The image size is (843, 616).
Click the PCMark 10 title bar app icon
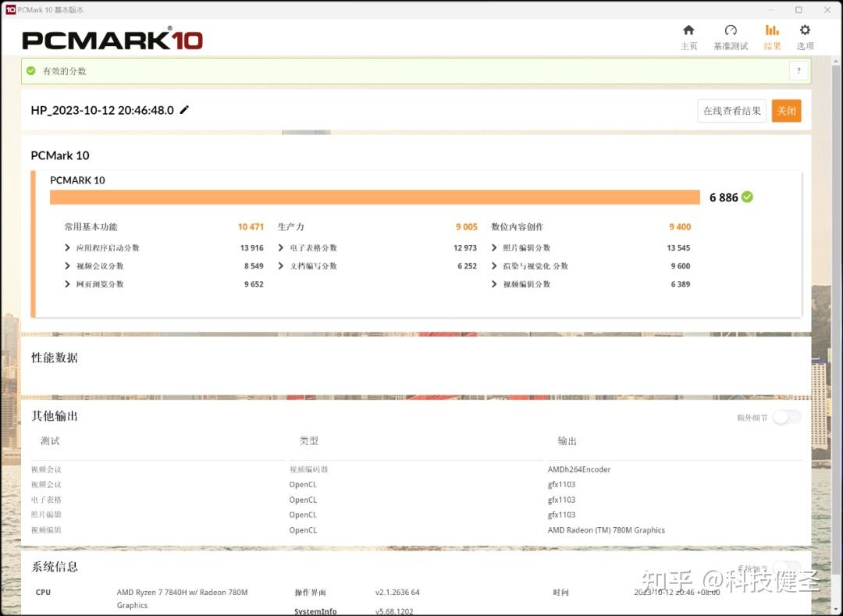coord(10,9)
